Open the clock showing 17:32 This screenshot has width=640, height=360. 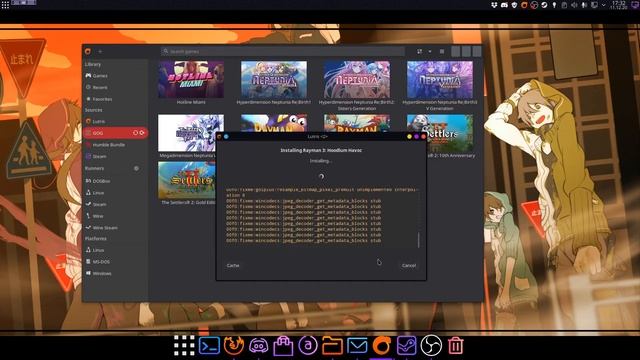click(x=619, y=5)
